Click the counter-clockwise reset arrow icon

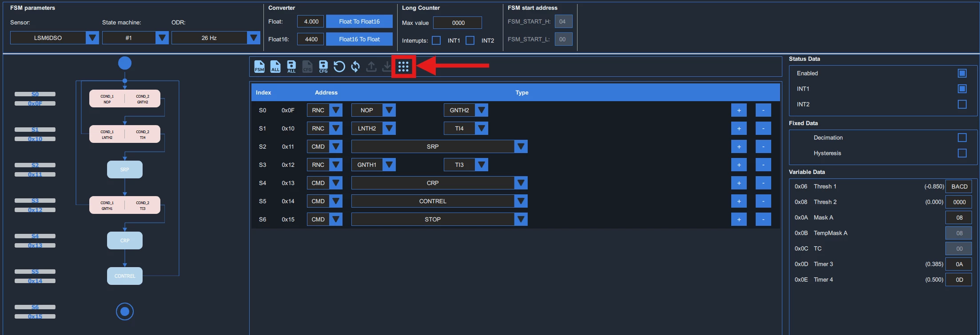339,67
